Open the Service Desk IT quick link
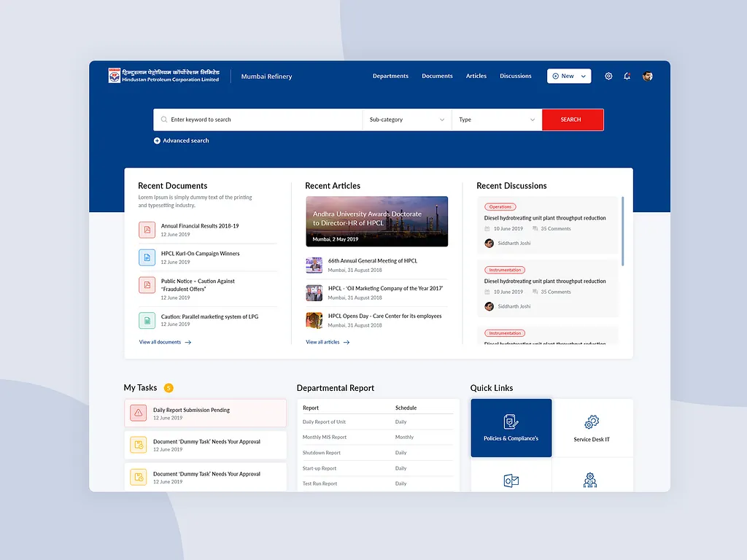Viewport: 747px width, 560px height. point(592,428)
